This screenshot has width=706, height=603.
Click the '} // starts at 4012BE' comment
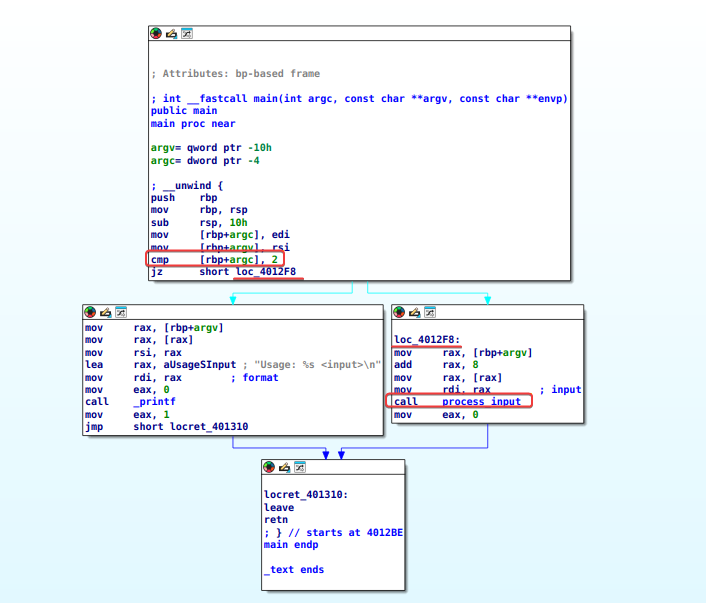(333, 533)
